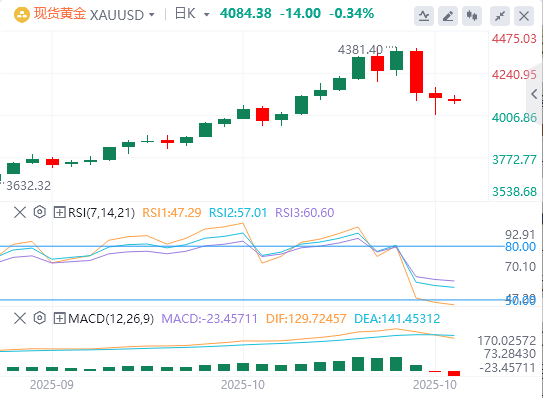Open the indicator line chart tool icon
Image resolution: width=543 pixels, height=398 pixels.
(x=424, y=16)
